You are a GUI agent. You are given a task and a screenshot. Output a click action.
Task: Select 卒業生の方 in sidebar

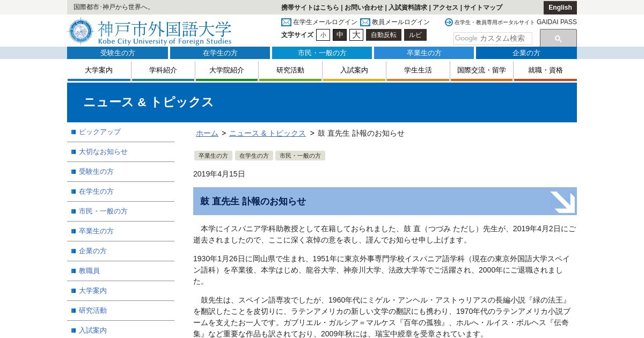coord(96,231)
